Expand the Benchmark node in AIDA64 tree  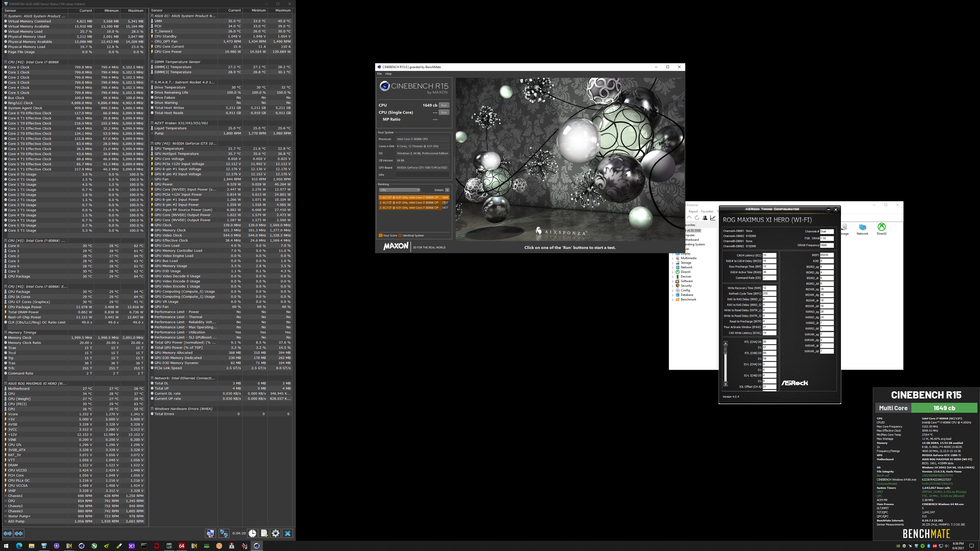click(x=673, y=300)
